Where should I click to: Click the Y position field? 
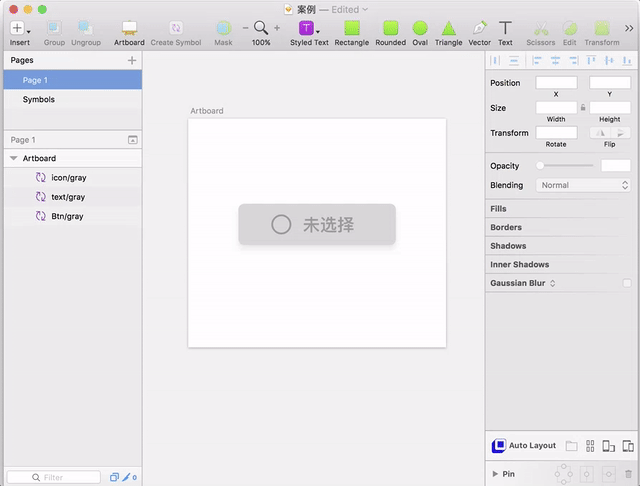pos(610,82)
